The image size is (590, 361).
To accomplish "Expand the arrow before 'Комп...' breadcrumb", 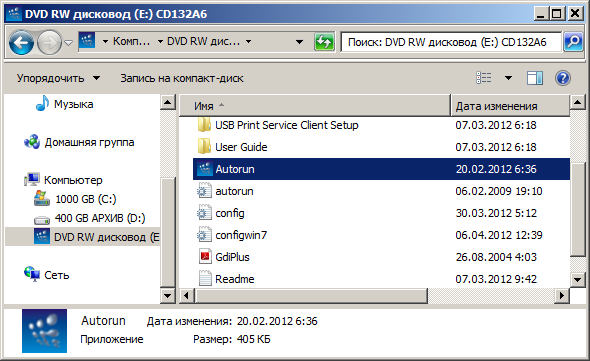I will tap(105, 41).
